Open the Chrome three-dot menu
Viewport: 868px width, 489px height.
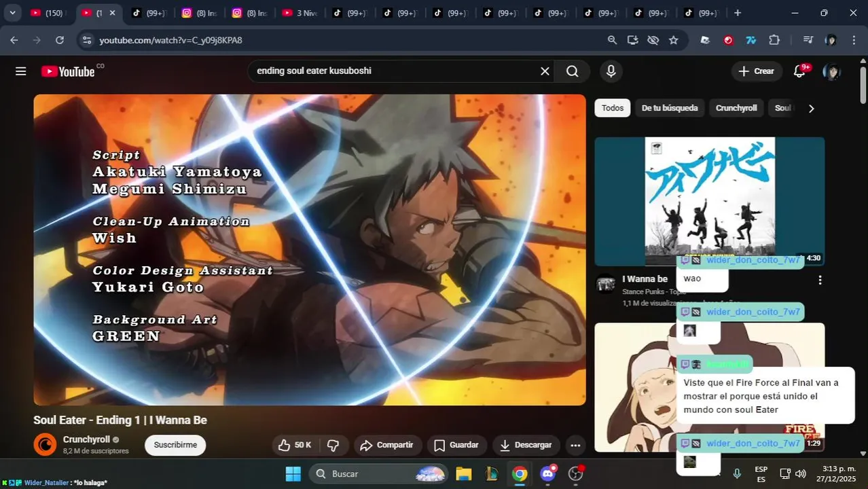tap(854, 41)
